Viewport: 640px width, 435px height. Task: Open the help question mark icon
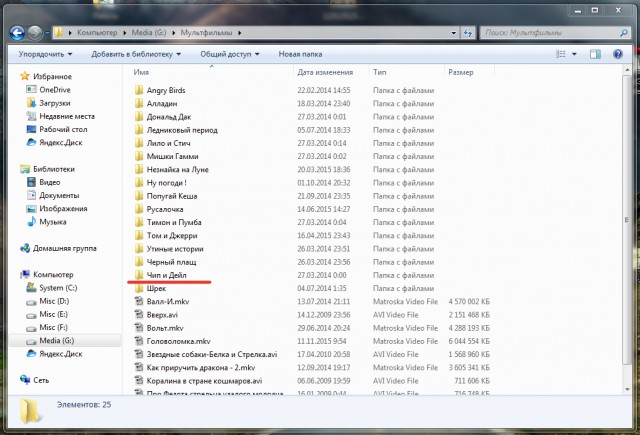point(618,54)
